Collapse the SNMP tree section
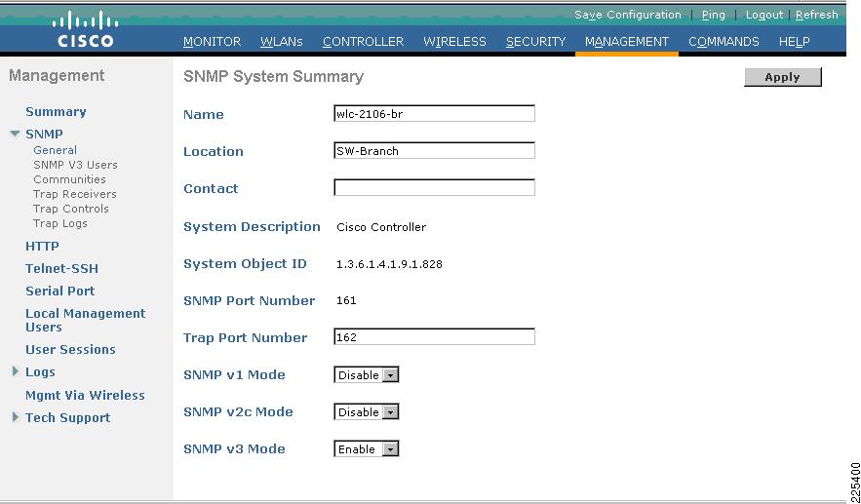Screen dimensions: 861x504 [16, 134]
